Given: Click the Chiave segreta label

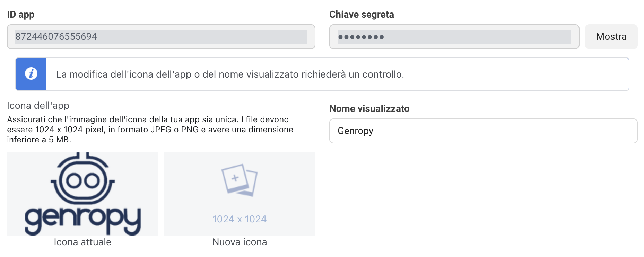Looking at the screenshot, I should pos(362,15).
